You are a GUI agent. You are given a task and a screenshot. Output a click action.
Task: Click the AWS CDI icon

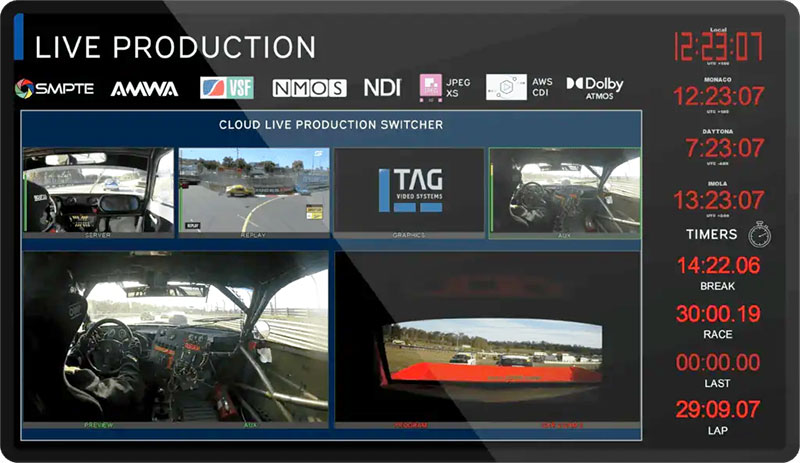506,87
